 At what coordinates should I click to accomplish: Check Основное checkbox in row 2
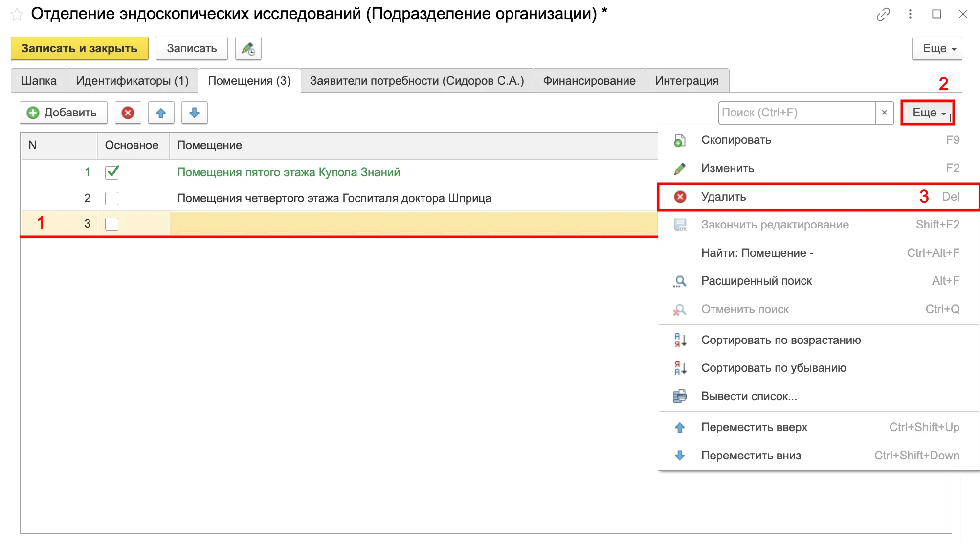[x=112, y=198]
